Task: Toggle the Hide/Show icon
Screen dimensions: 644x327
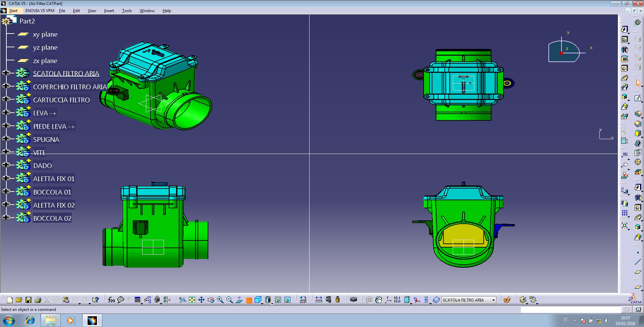Action: 278,300
